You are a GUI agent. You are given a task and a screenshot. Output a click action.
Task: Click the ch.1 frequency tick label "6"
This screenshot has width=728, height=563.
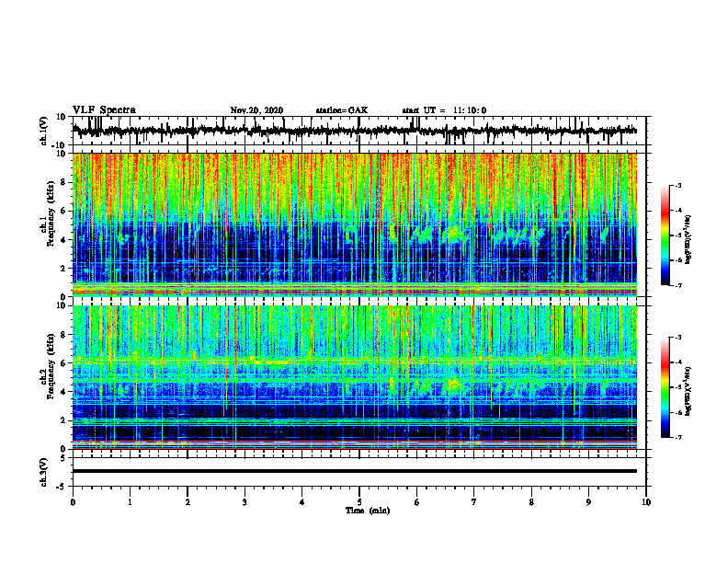click(x=63, y=212)
